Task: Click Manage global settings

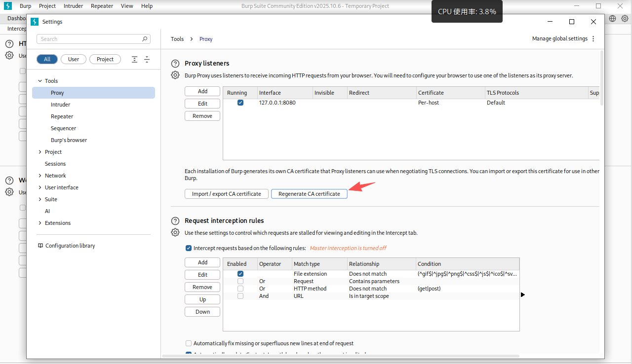Action: click(x=559, y=39)
